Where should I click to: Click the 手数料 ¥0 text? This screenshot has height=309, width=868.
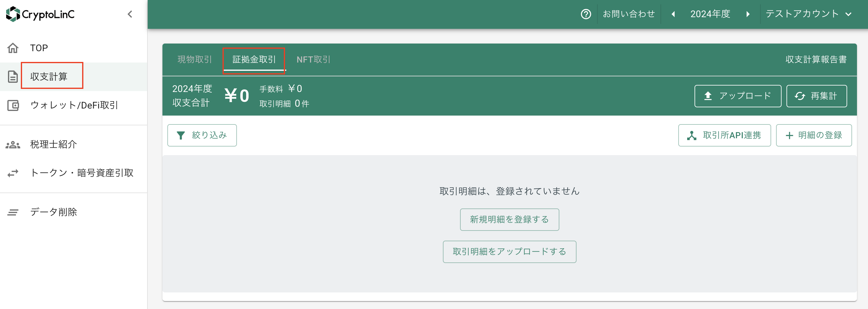(x=281, y=89)
